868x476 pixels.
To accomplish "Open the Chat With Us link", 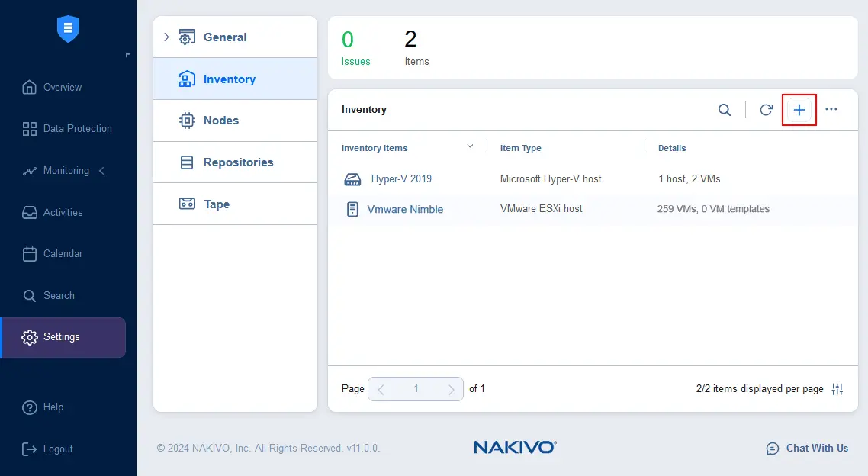I will [x=817, y=449].
